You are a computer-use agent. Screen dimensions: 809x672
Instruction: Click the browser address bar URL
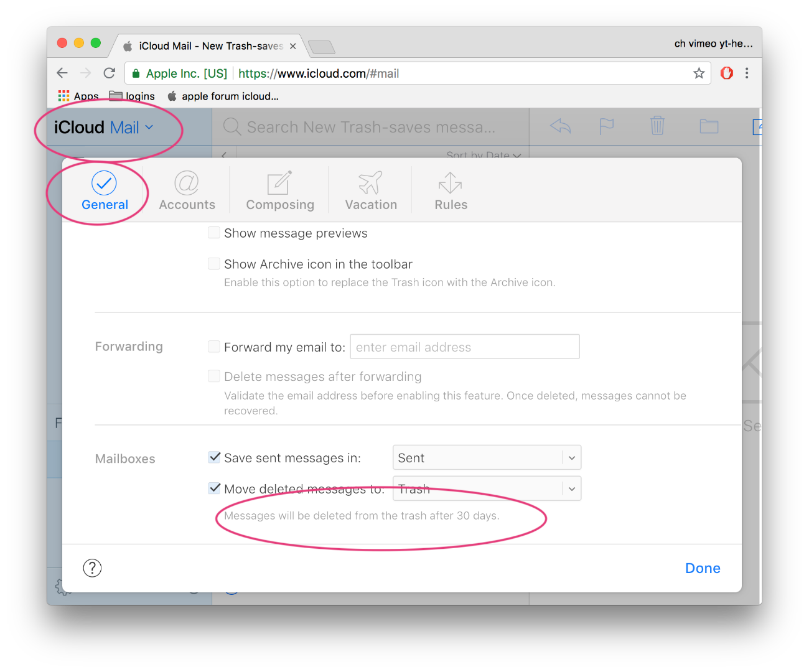[x=319, y=73]
